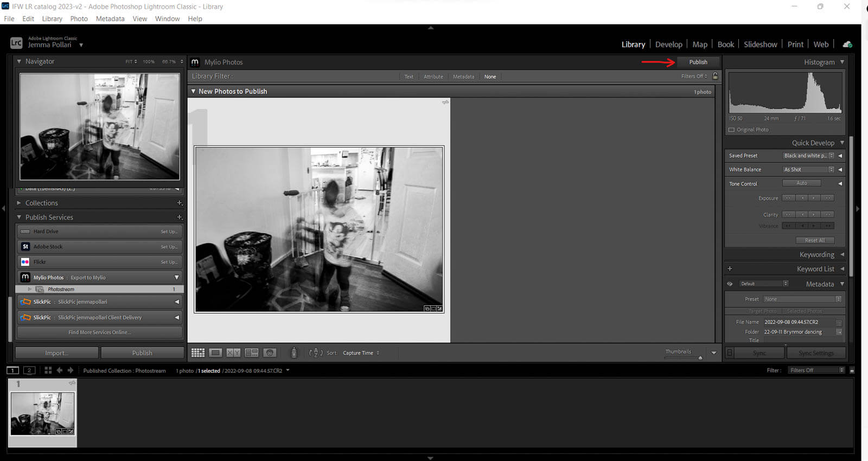Image resolution: width=868 pixels, height=461 pixels.
Task: Switch to Grid view in the toolbar
Action: point(198,353)
